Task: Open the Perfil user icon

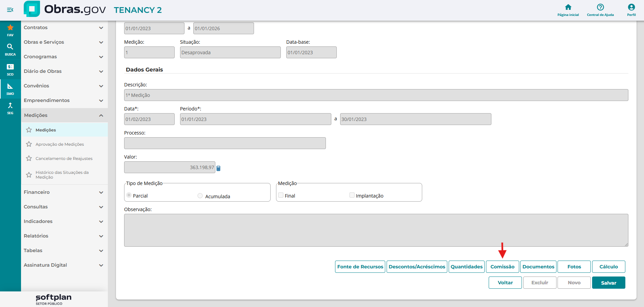Action: (631, 9)
